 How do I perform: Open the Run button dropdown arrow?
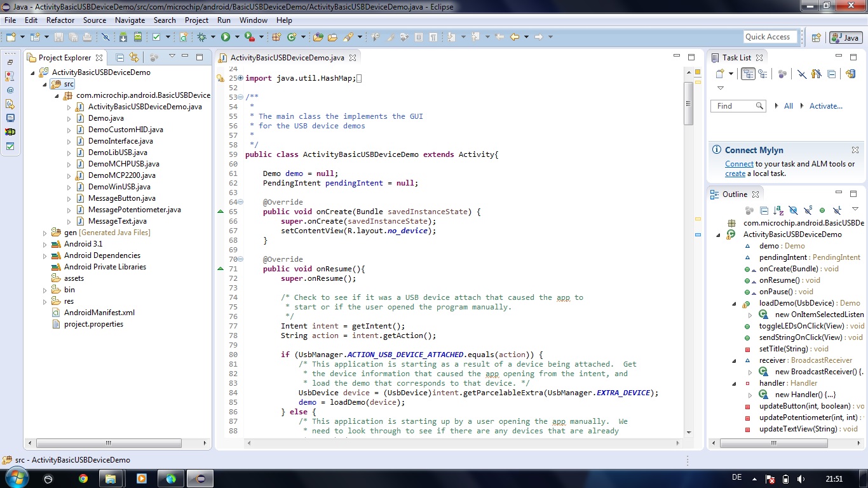237,37
